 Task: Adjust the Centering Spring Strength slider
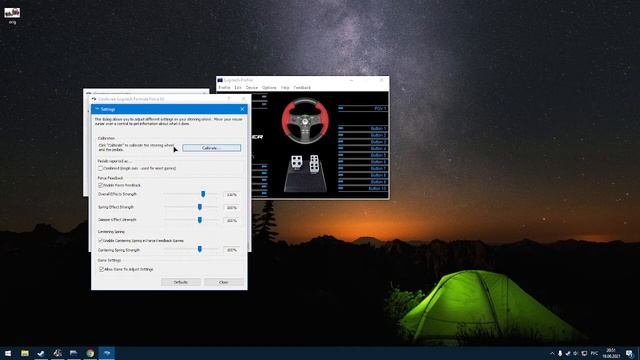pyautogui.click(x=200, y=249)
